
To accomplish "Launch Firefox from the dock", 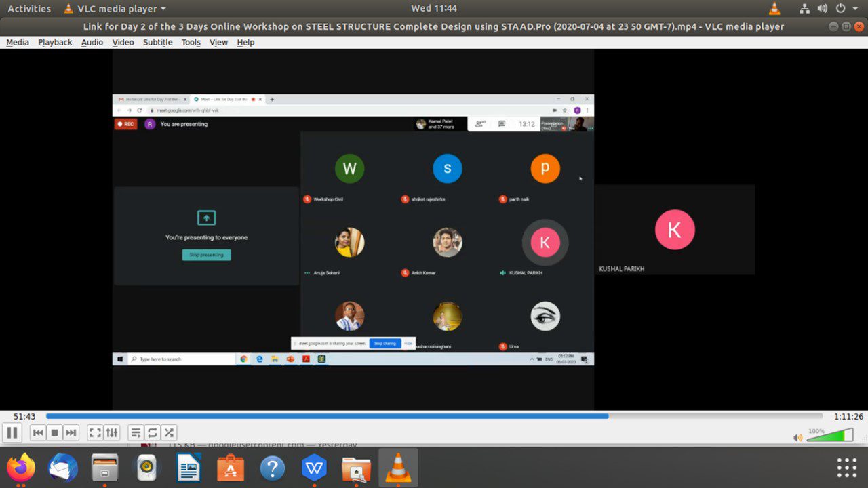I will (21, 468).
